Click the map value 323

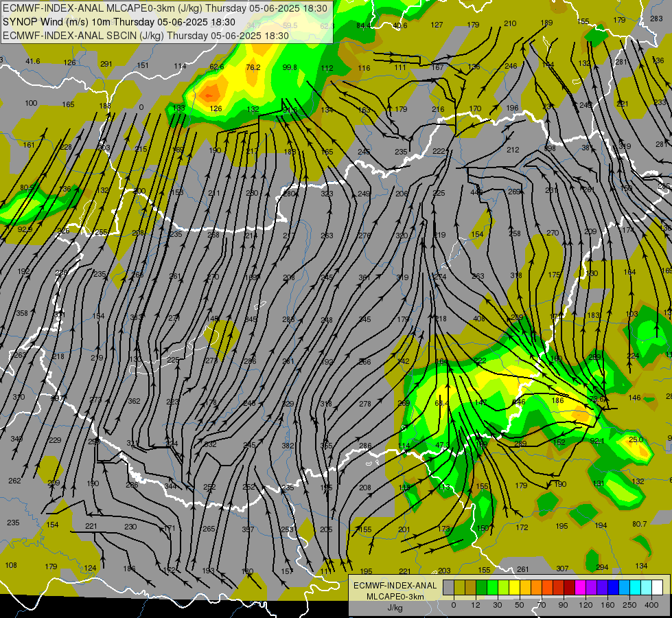327,194
